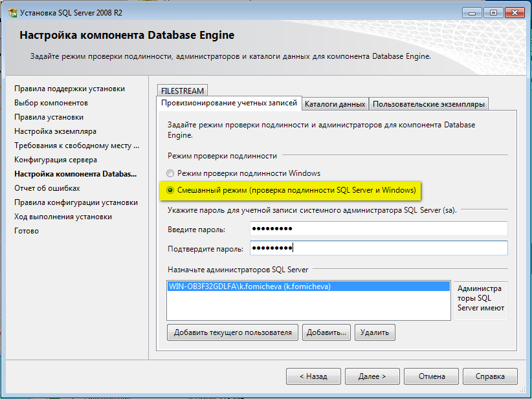The height and width of the screenshot is (399, 532).
Task: Open the Пользовательские экземпляры tab
Action: pyautogui.click(x=428, y=104)
